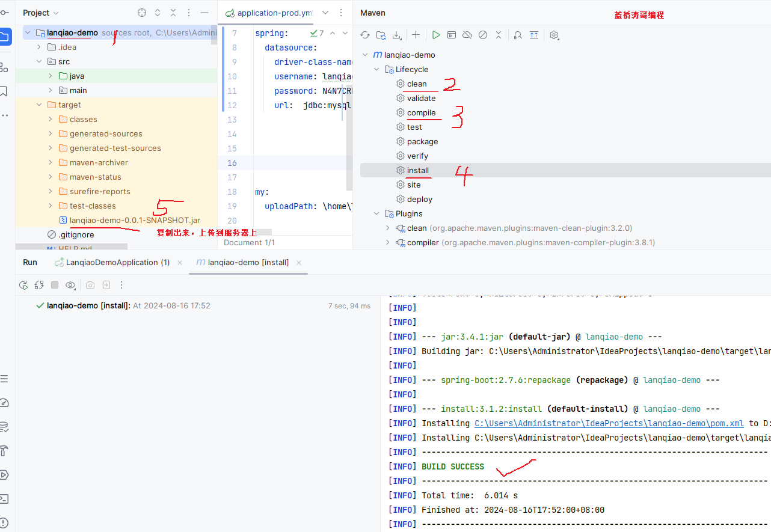Hide the Project tool window
Screen dimensions: 771x532
204,13
